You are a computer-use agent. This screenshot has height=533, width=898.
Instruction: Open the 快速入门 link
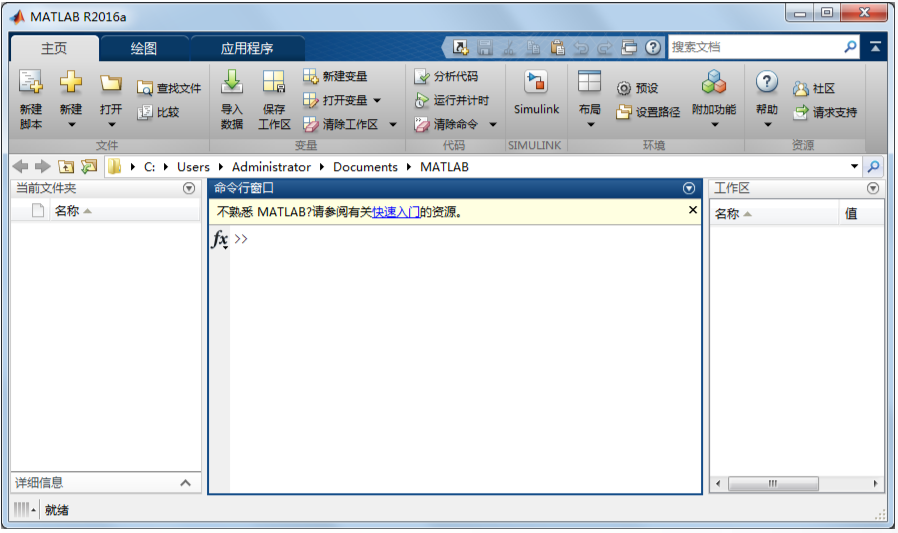pyautogui.click(x=396, y=212)
